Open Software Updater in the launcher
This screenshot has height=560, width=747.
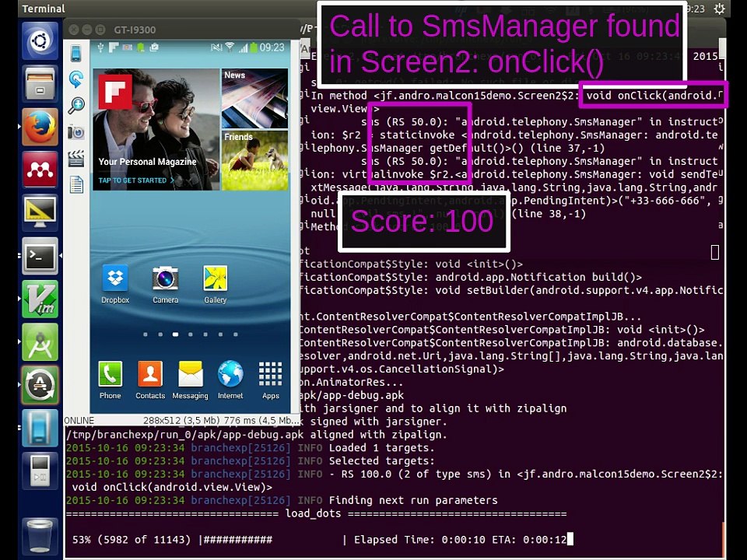(x=40, y=385)
